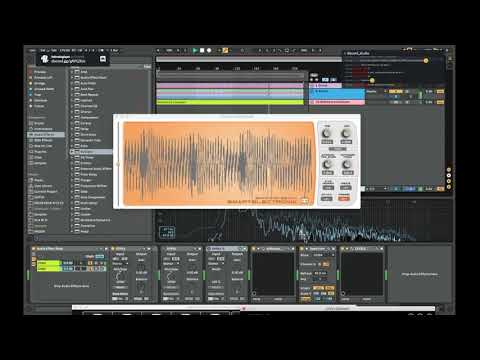Click the lime green clip in the arrangement

click(x=230, y=102)
